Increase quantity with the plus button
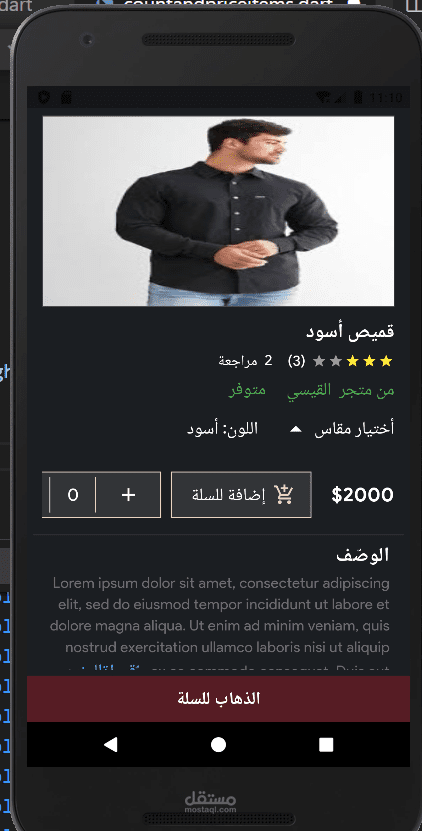Viewport: 422px width, 831px height. pyautogui.click(x=128, y=494)
